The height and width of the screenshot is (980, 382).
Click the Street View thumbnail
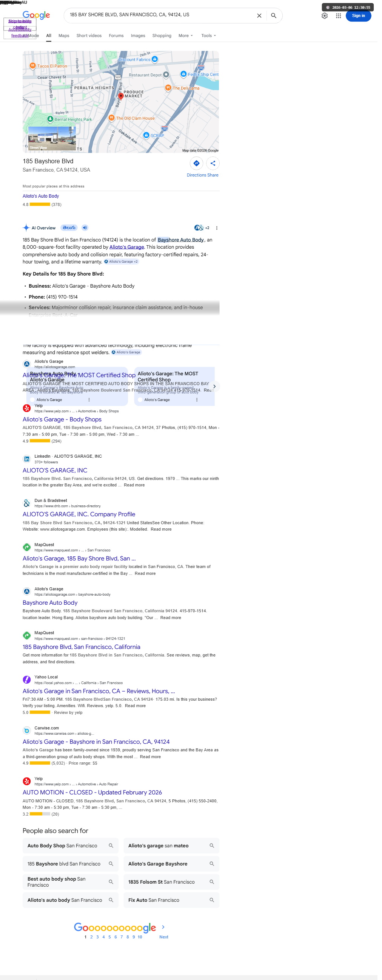pos(52,138)
